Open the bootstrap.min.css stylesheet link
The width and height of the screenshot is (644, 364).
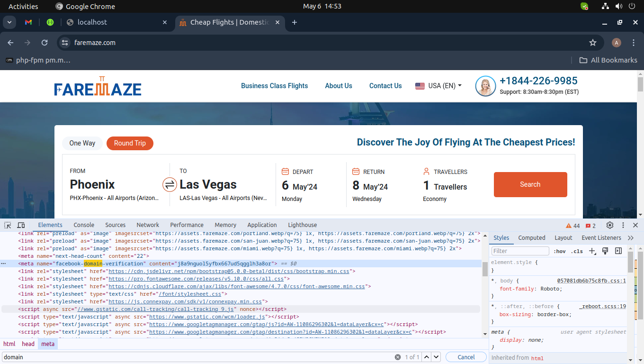tap(229, 271)
